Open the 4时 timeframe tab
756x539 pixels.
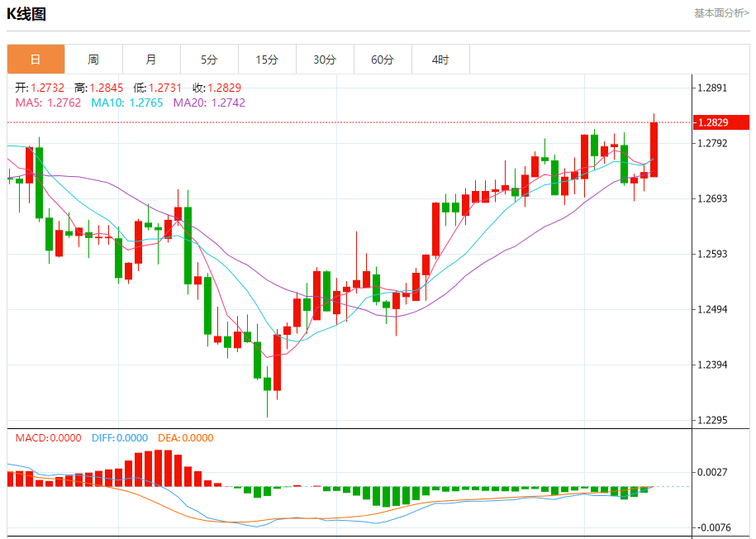(440, 60)
